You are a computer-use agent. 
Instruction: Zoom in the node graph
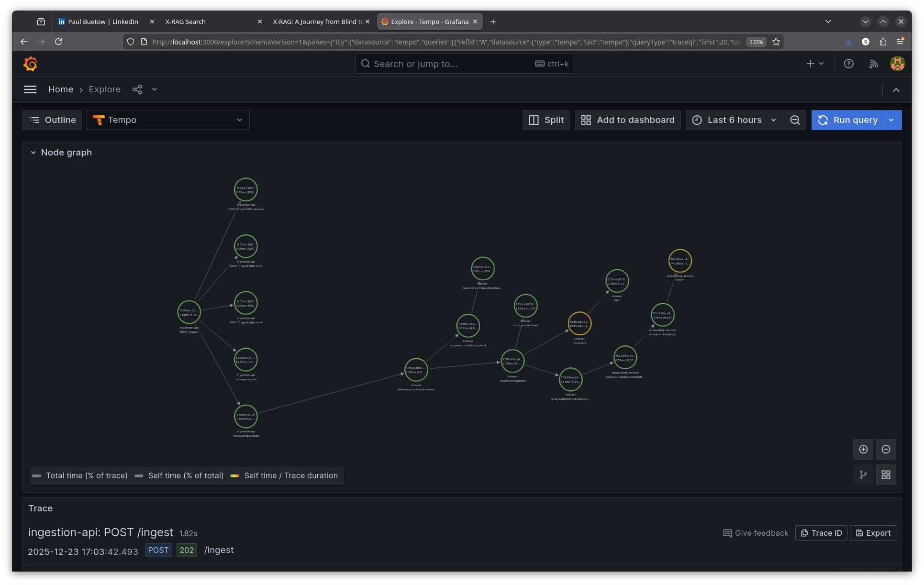[x=863, y=449]
